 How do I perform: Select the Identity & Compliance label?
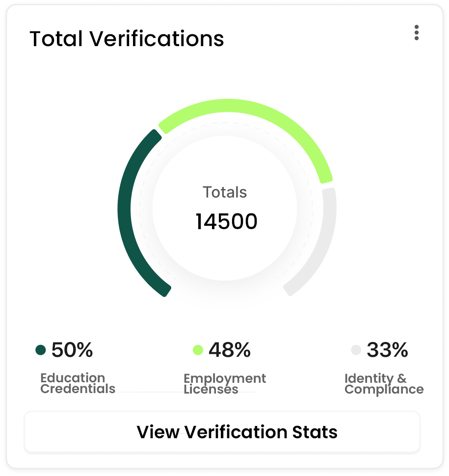pos(384,384)
